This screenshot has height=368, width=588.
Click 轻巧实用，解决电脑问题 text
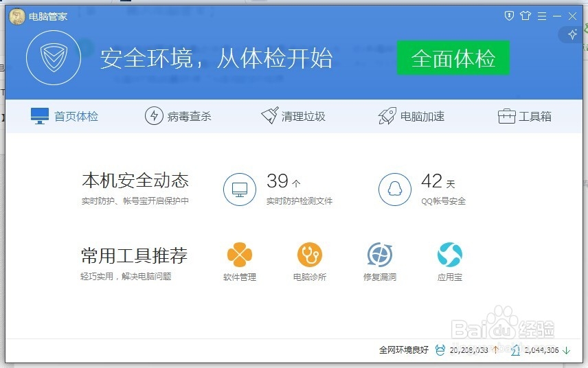(126, 277)
